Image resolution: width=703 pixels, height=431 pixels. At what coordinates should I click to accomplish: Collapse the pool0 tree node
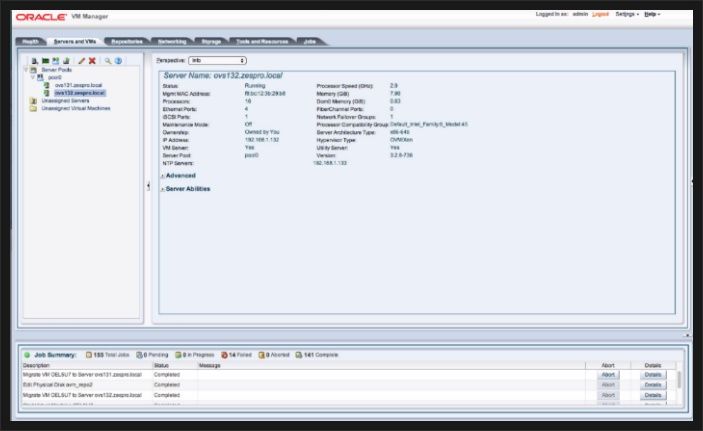coord(33,77)
